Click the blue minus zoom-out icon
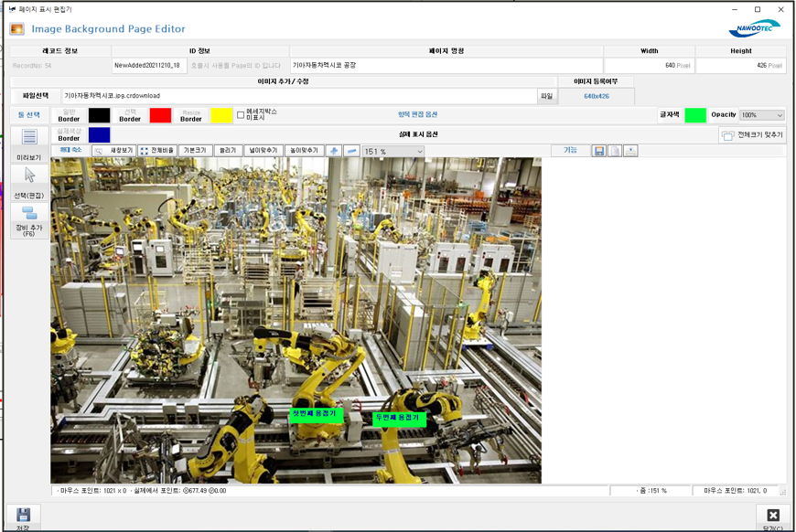The height and width of the screenshot is (532, 796). (351, 151)
